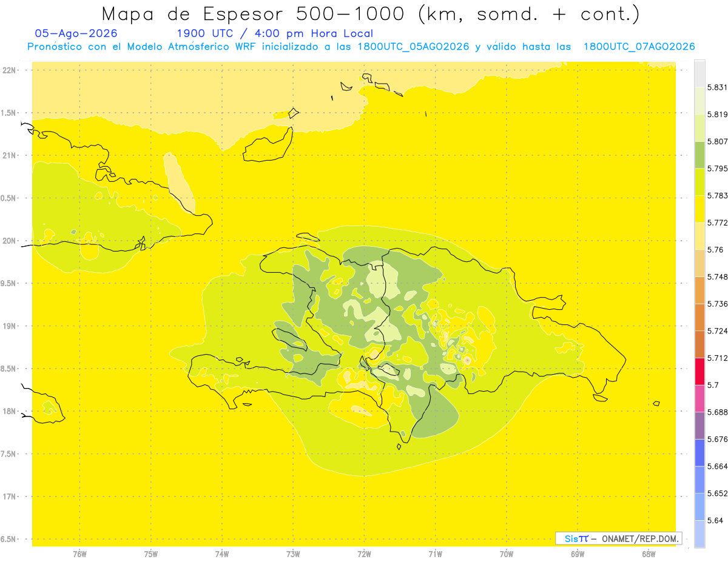The height and width of the screenshot is (562, 728).
Task: Click longitude label '71W'
Action: point(435,554)
